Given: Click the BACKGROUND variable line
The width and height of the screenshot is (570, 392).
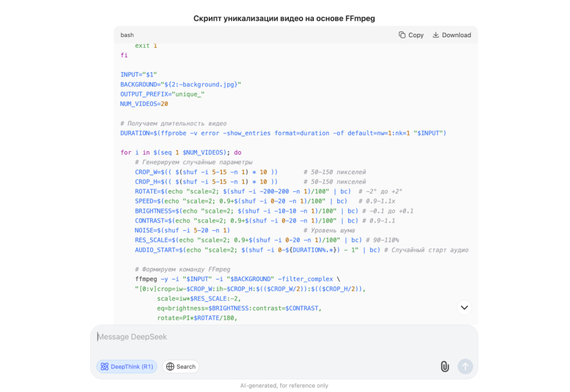Looking at the screenshot, I should (181, 84).
